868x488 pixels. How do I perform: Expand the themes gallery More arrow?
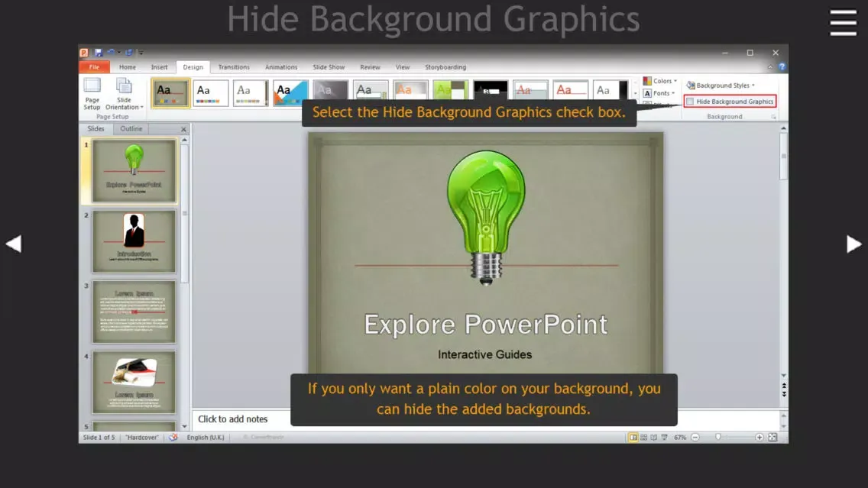(x=636, y=95)
